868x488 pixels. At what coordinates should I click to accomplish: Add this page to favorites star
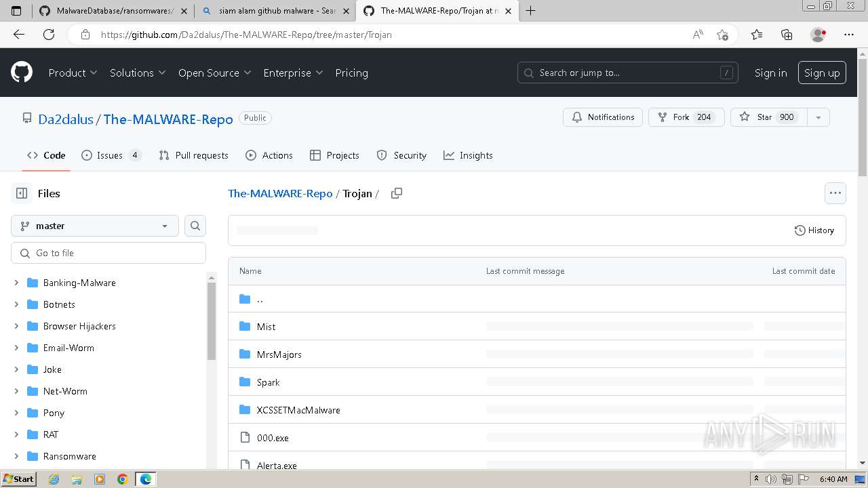pyautogui.click(x=722, y=35)
